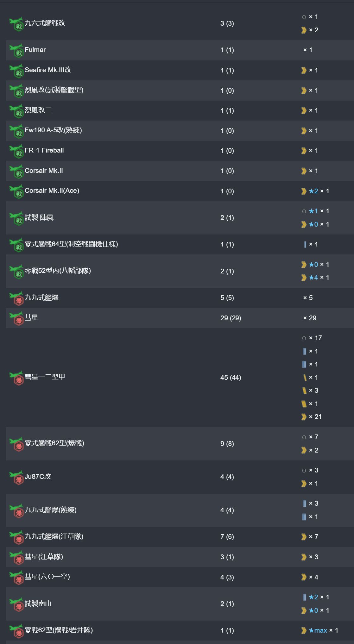The image size is (354, 644).
Task: Click the 烈風改二 equipment name
Action: coord(38,110)
